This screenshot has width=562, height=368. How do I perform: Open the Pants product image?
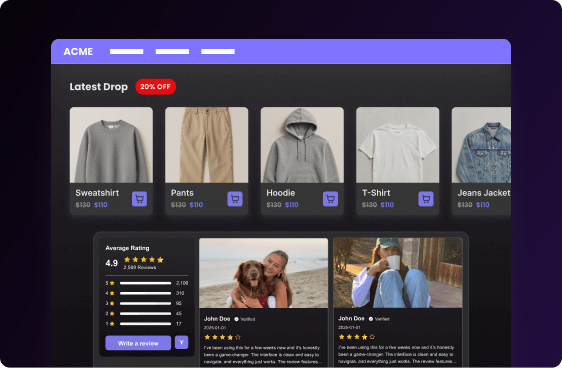[206, 145]
